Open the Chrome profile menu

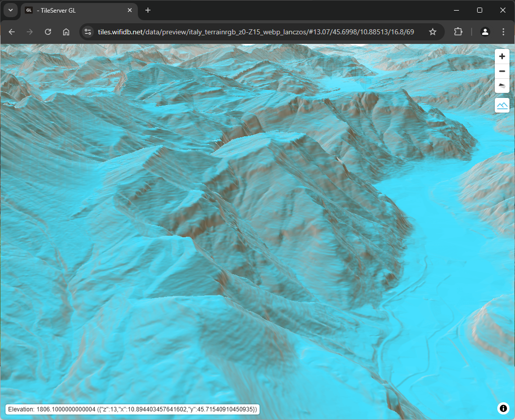(485, 32)
